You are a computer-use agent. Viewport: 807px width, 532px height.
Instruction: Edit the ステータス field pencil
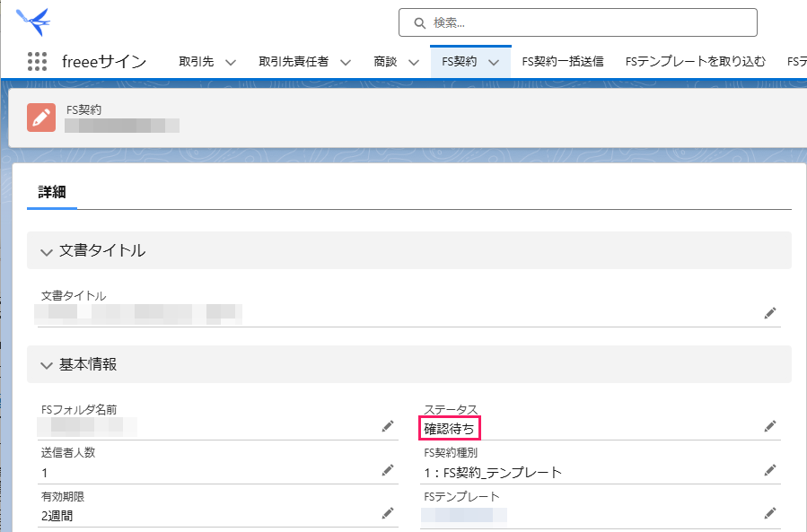(x=770, y=426)
